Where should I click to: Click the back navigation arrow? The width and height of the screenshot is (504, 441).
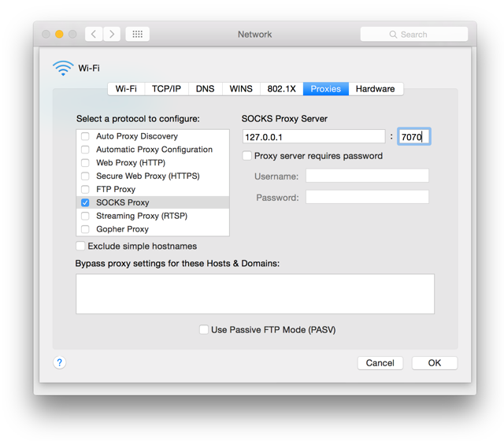pos(94,35)
